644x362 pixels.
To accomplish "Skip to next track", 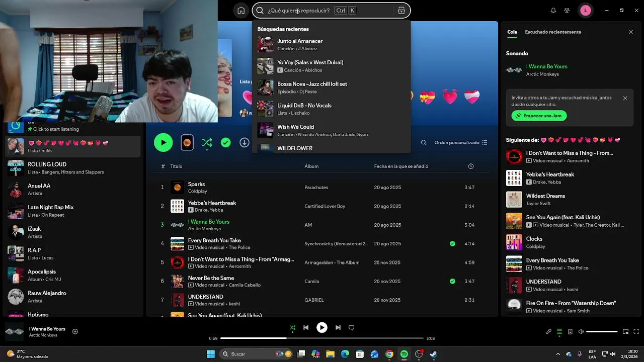I will click(x=338, y=328).
